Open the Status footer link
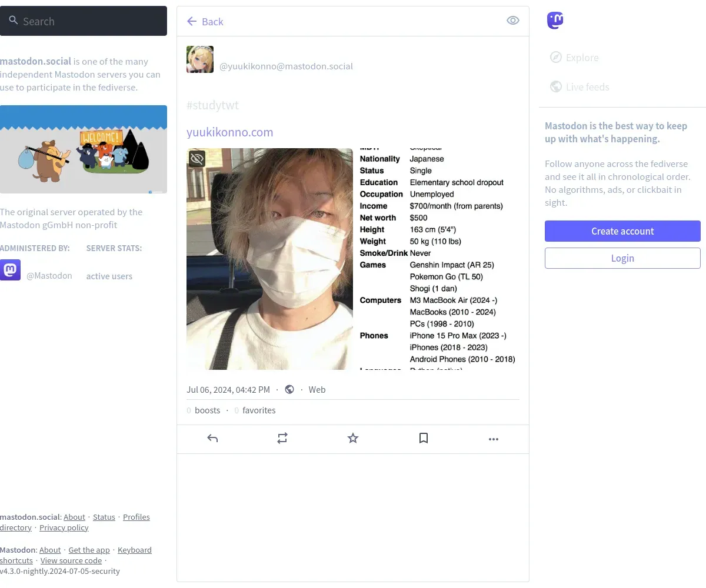 pos(104,517)
